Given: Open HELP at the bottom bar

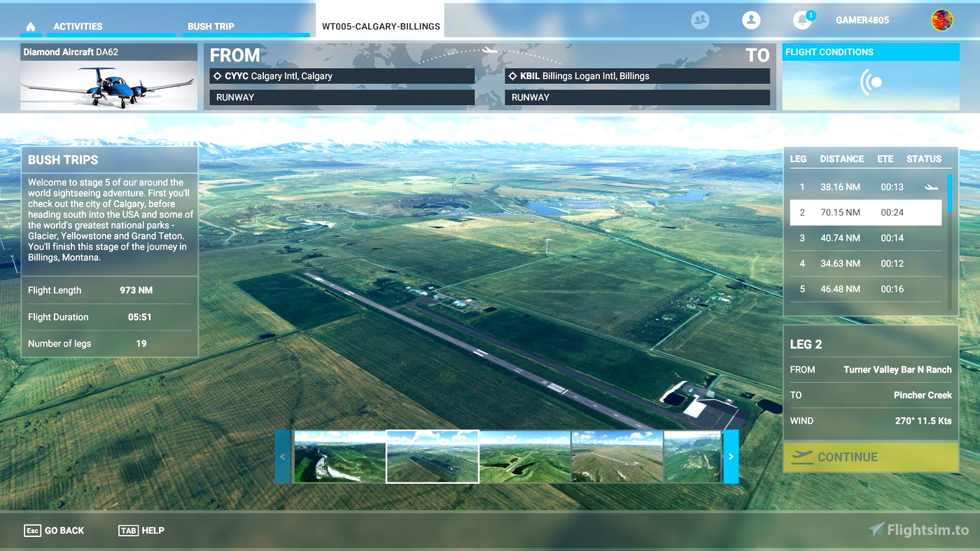Looking at the screenshot, I should [153, 531].
